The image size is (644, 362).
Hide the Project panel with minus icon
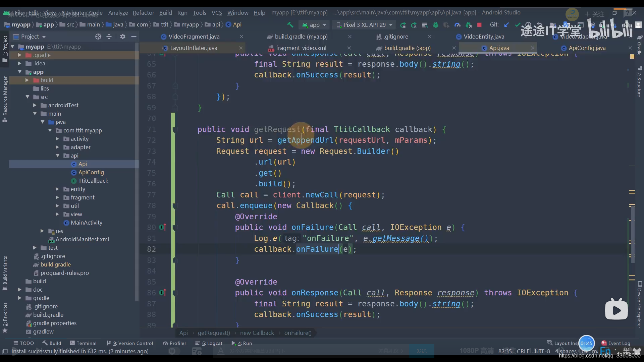tap(133, 37)
